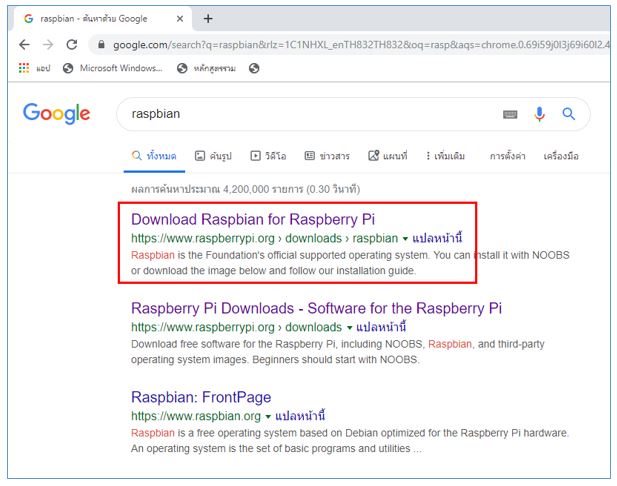
Task: Click the padlock site security icon
Action: click(101, 44)
